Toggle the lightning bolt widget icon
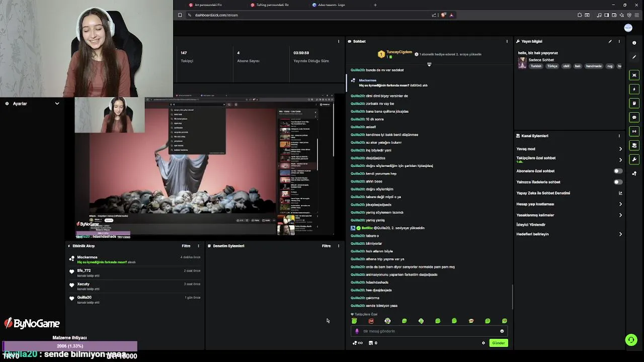Image resolution: width=644 pixels, height=362 pixels. (x=634, y=89)
